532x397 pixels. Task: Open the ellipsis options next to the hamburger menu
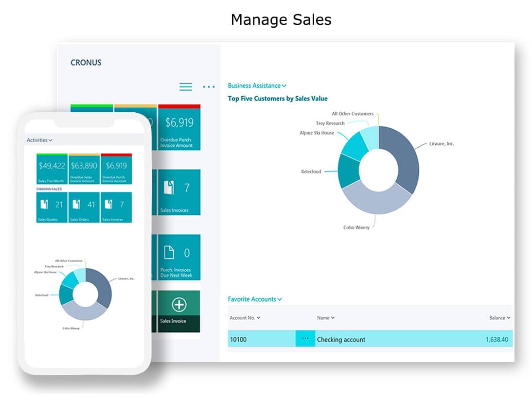click(209, 86)
